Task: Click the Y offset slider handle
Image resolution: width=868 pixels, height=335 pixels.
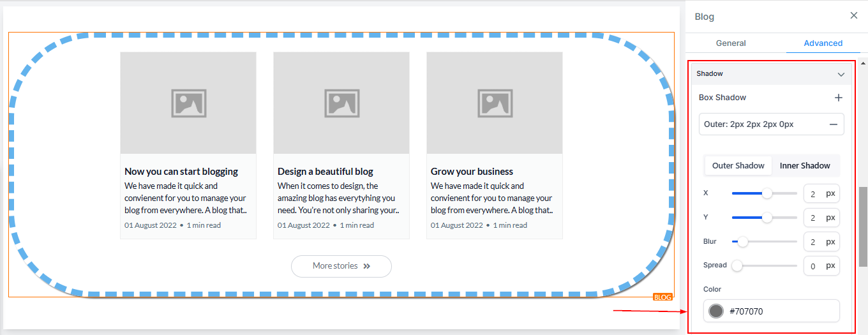Action: [x=767, y=218]
